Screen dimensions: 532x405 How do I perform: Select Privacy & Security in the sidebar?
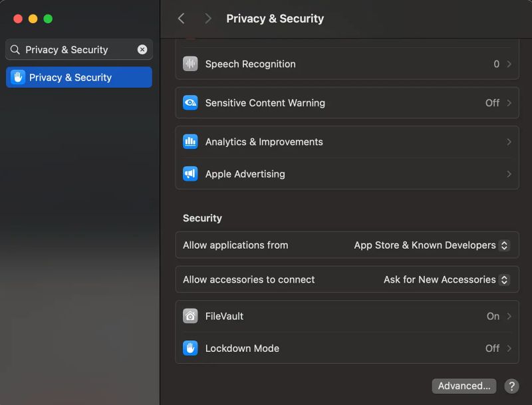78,77
